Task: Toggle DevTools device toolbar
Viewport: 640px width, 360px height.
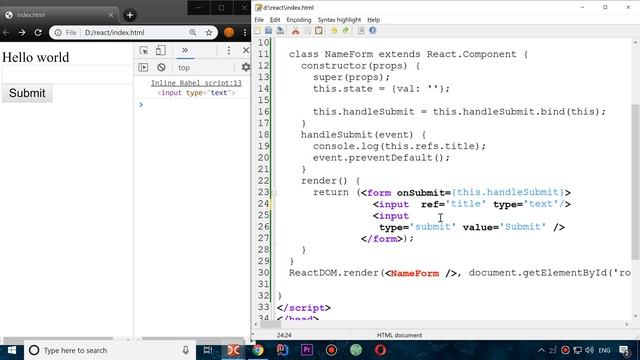Action: (x=160, y=50)
